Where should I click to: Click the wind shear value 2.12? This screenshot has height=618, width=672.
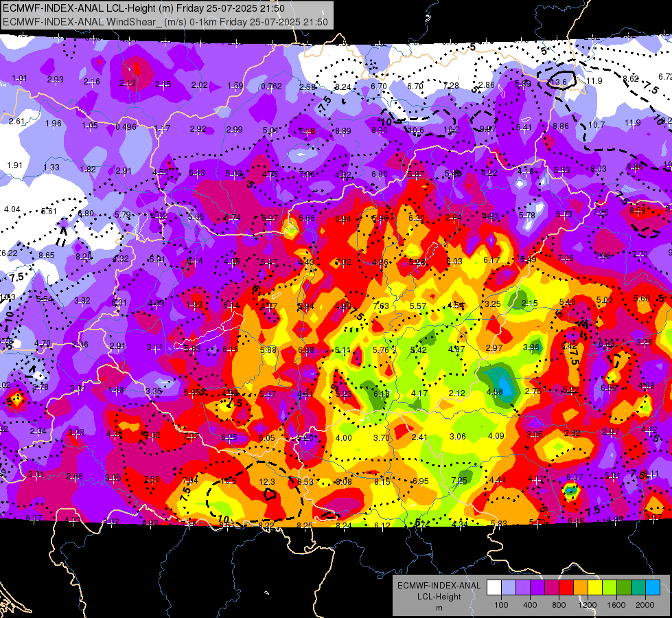point(457,393)
